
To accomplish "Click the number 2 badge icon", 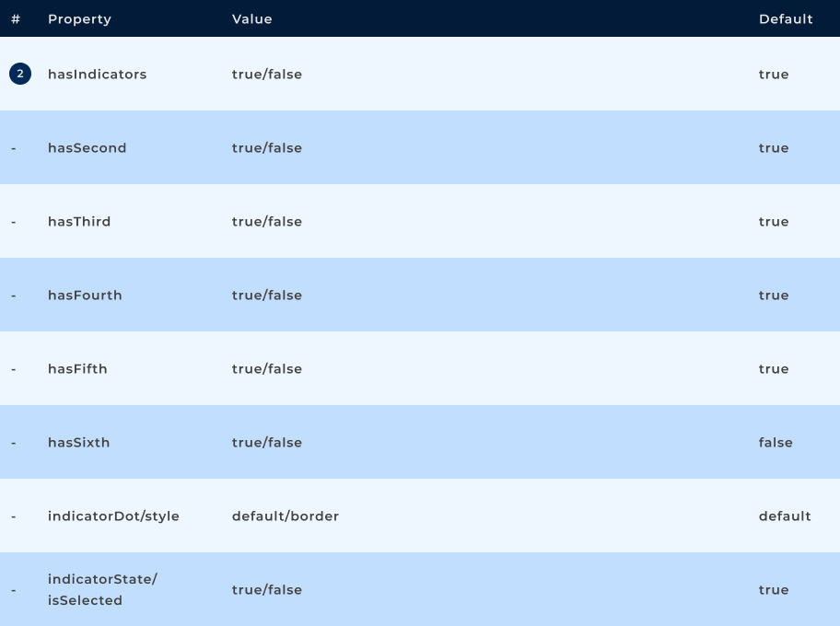I will click(x=20, y=74).
